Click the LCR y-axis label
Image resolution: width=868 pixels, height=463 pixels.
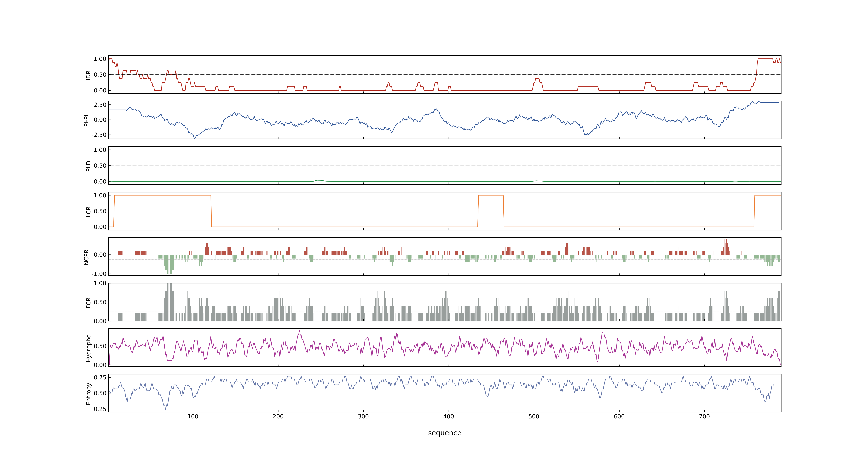click(x=88, y=211)
